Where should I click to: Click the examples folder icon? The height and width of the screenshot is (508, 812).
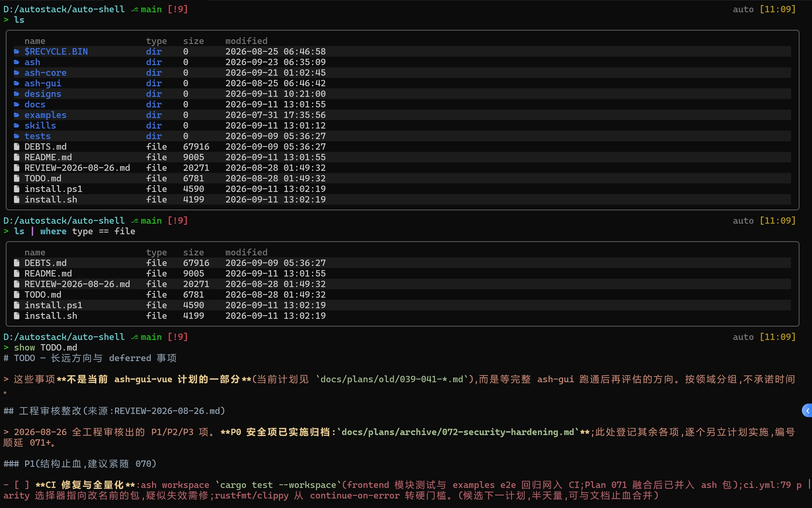pyautogui.click(x=16, y=115)
